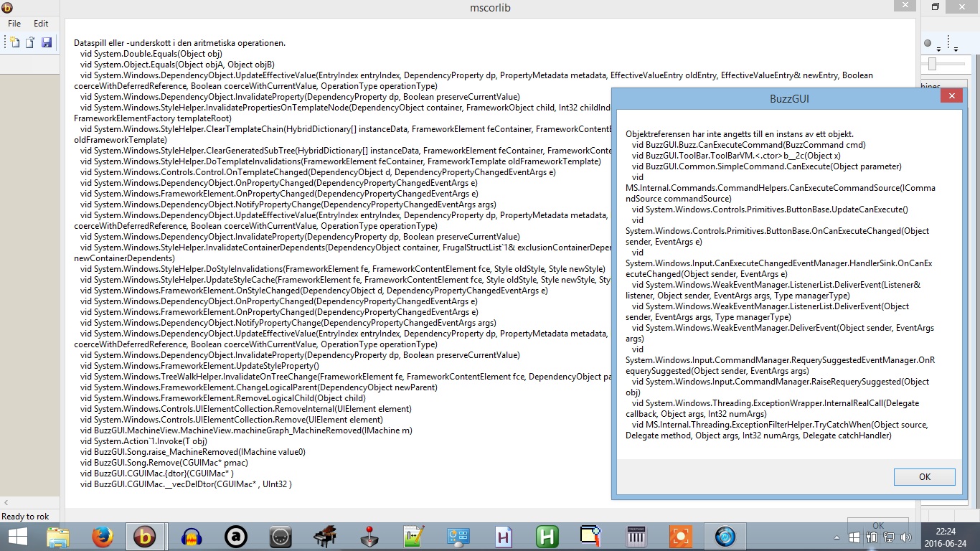Viewport: 980px width, 551px height.
Task: Click the 'Ready to rok' status text
Action: pyautogui.click(x=26, y=517)
